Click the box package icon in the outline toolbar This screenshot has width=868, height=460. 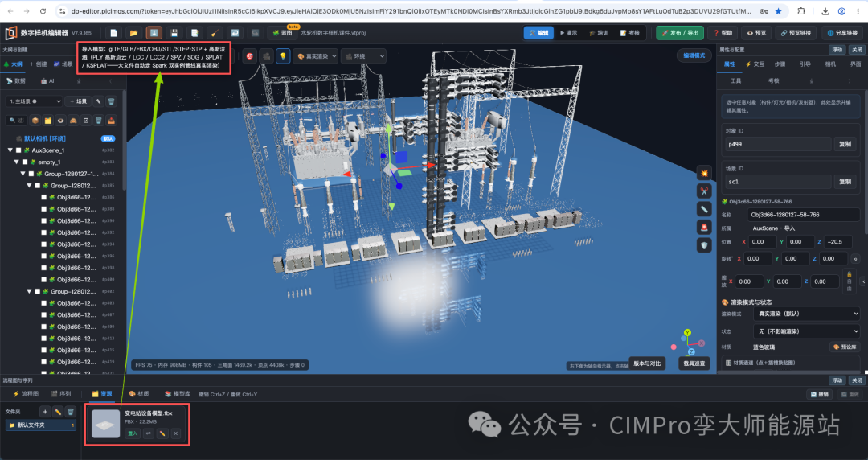tap(35, 121)
